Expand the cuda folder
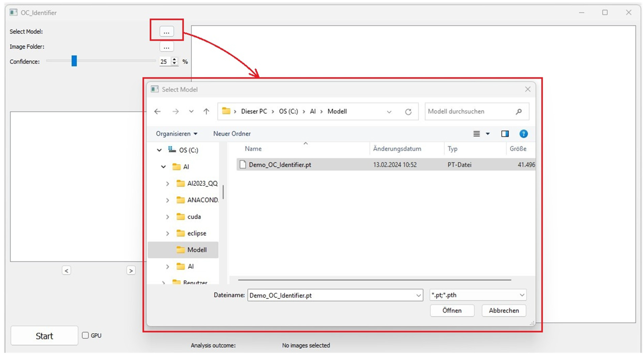This screenshot has width=644, height=357. pyautogui.click(x=168, y=217)
